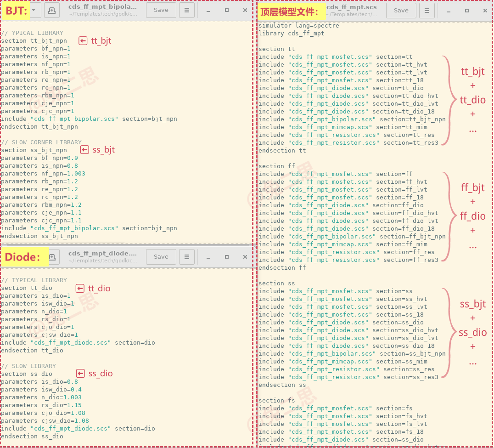The image size is (494, 448).
Task: Click line 'section tt_dio'
Action: click(x=27, y=288)
